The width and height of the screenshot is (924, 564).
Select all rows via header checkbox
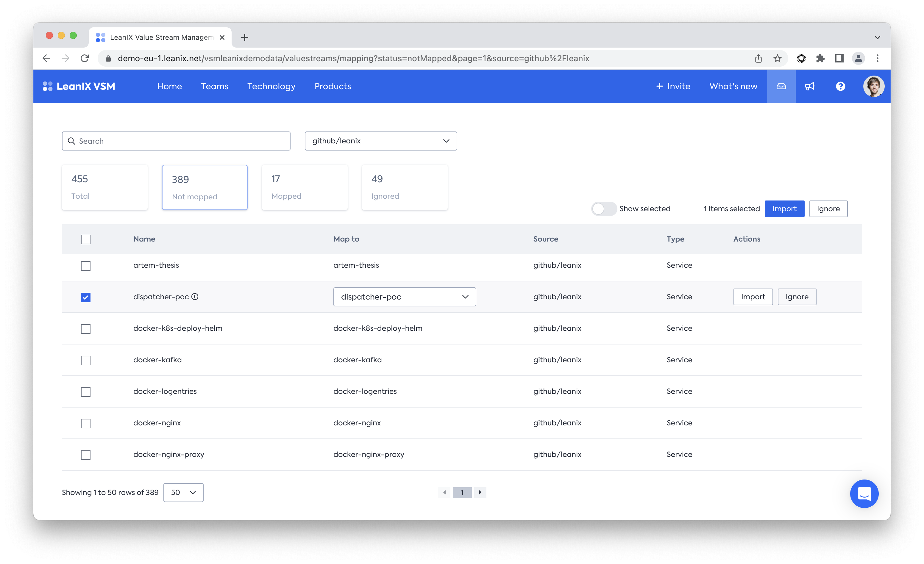coord(86,239)
